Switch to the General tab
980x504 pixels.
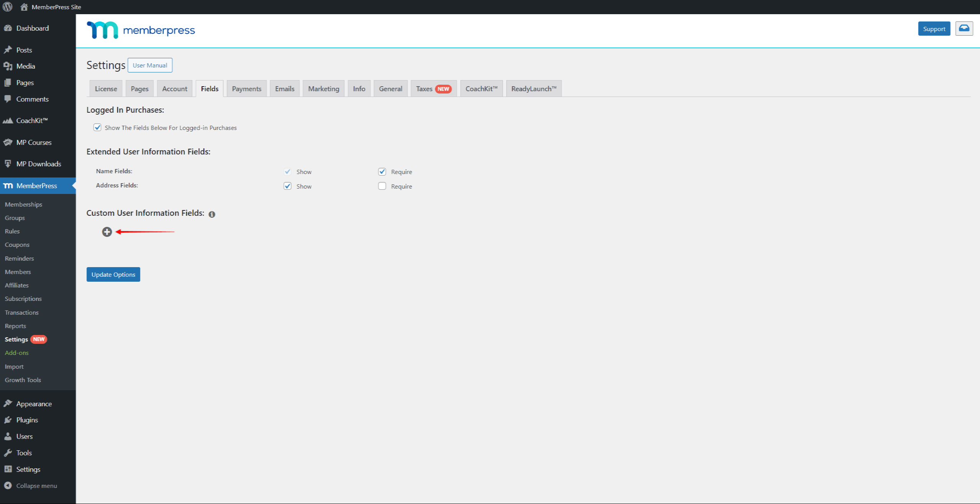(391, 89)
